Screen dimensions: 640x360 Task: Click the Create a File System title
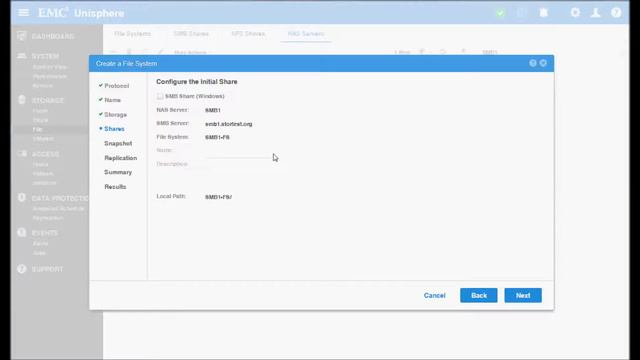click(x=126, y=64)
